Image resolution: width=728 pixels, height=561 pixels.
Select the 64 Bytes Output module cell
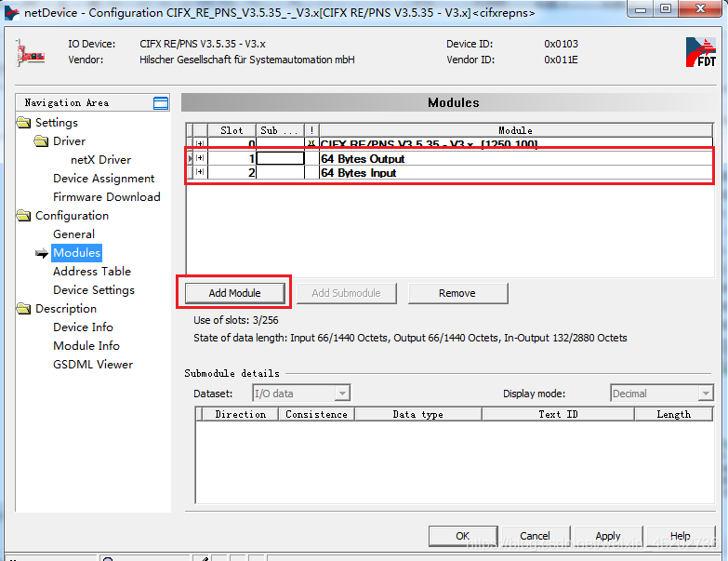(515, 159)
